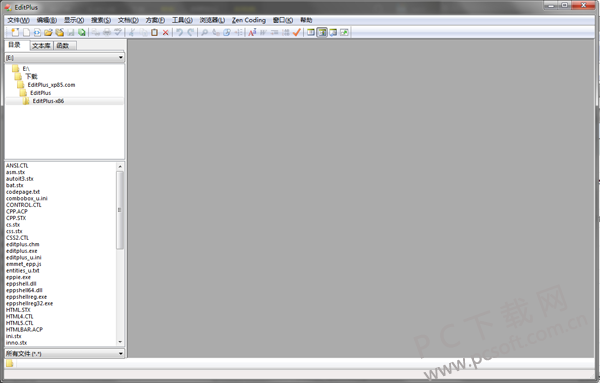Open the 文件 menu
Screen dimensions: 600x383
click(x=18, y=20)
